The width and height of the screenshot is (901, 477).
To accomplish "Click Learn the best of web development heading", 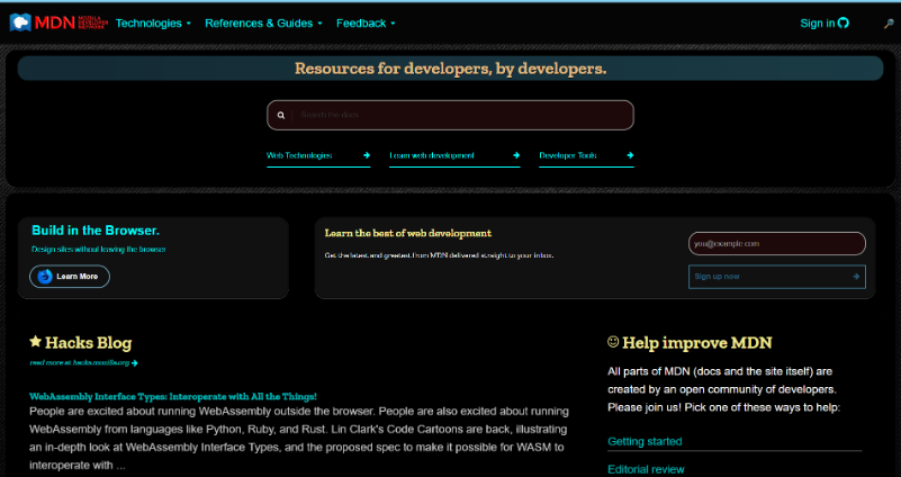I will tap(408, 233).
